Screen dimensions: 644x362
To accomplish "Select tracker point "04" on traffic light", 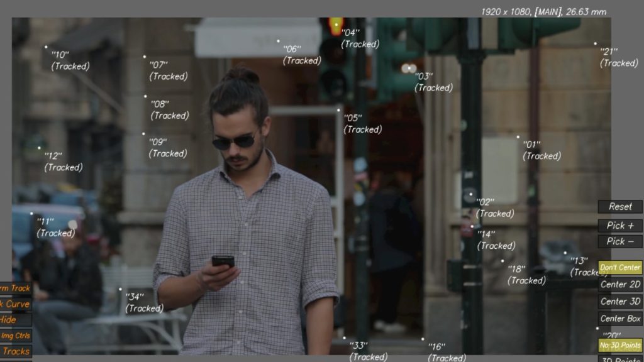I will click(336, 25).
